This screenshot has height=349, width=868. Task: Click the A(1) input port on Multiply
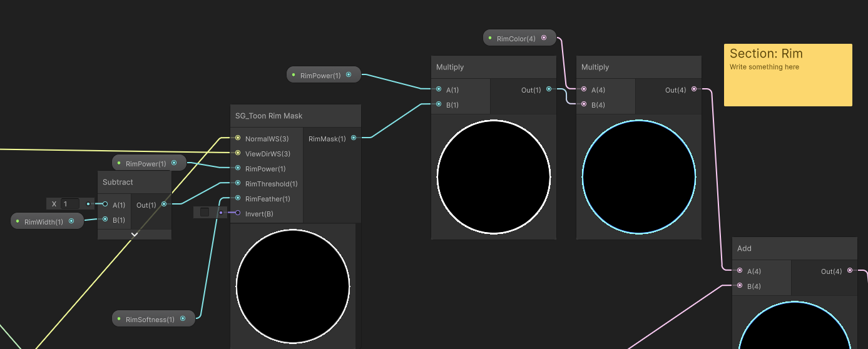click(439, 89)
